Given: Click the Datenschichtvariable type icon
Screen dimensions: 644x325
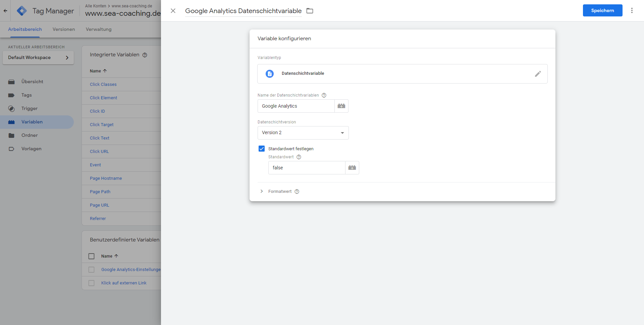Looking at the screenshot, I should click(x=270, y=74).
